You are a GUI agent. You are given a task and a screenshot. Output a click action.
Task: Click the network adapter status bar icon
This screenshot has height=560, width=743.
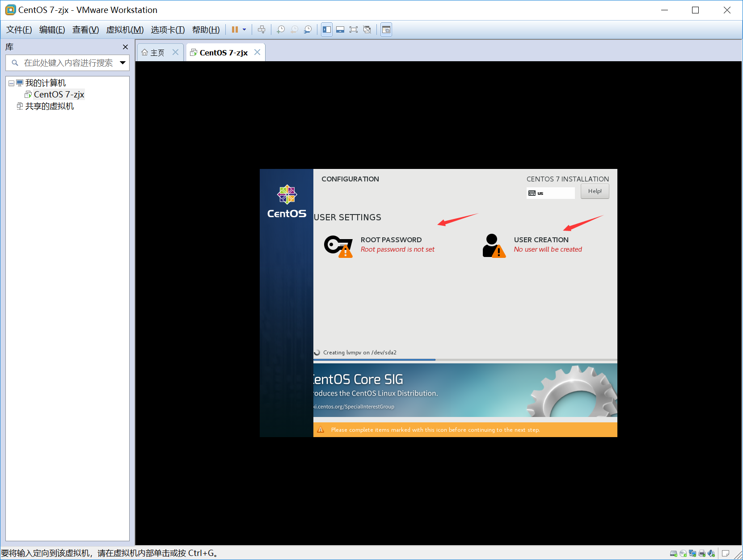pos(692,553)
